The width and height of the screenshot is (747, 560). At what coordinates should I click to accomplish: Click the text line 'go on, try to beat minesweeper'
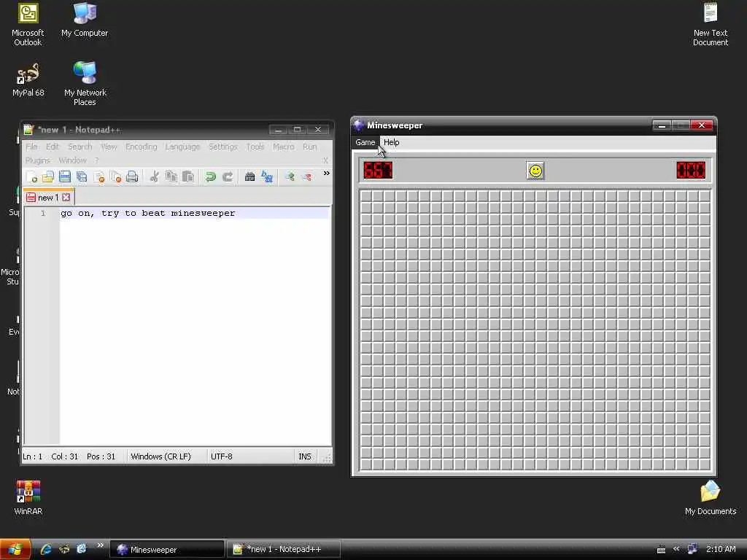[147, 214]
